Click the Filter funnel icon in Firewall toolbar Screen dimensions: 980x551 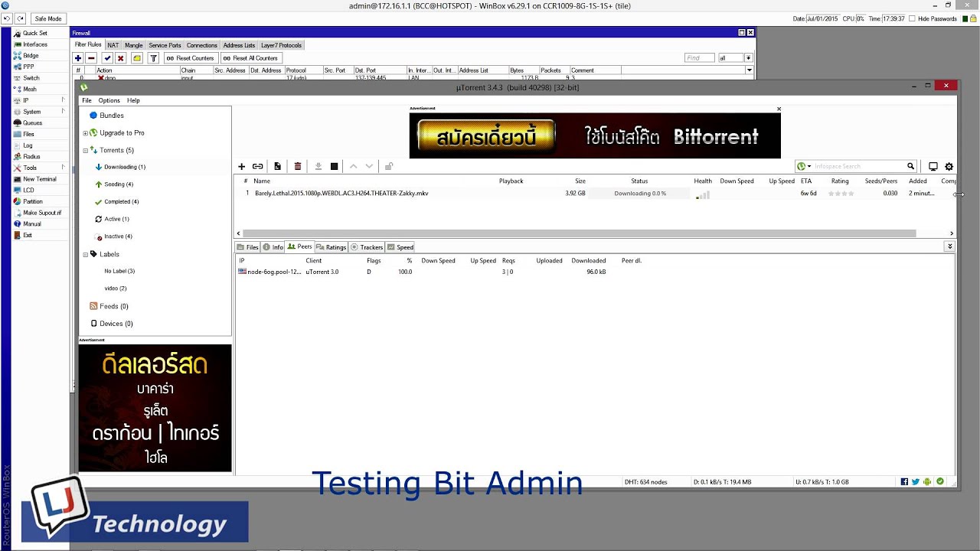point(153,58)
